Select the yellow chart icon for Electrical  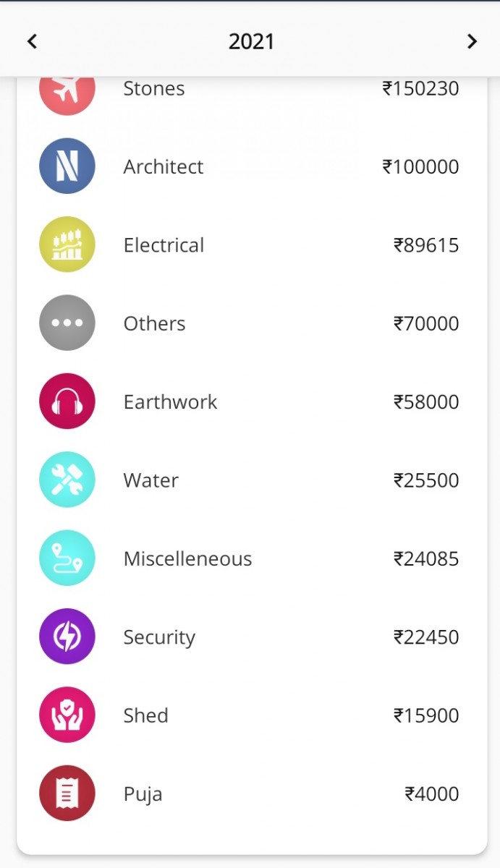coord(67,244)
